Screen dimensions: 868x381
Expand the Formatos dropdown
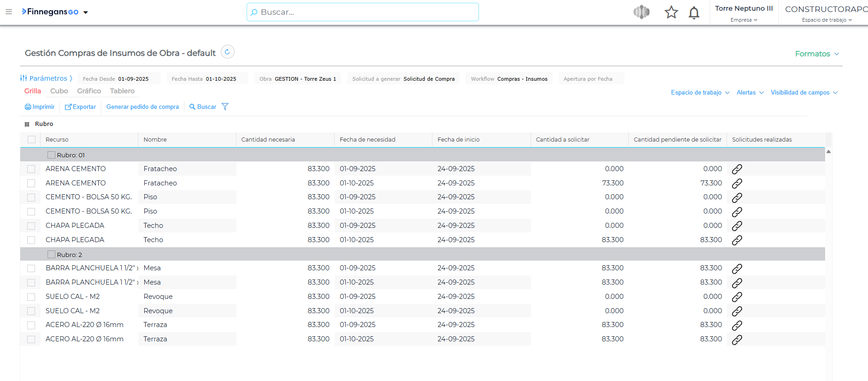click(816, 54)
